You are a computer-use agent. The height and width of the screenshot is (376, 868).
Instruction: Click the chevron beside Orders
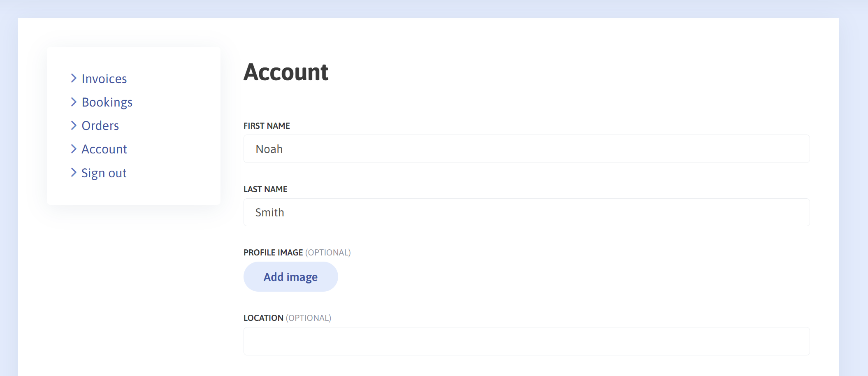[x=74, y=125]
